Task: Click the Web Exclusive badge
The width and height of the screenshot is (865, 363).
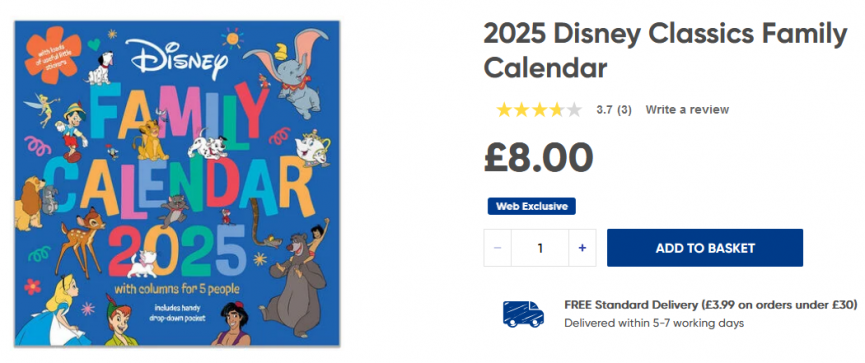Action: tap(531, 206)
